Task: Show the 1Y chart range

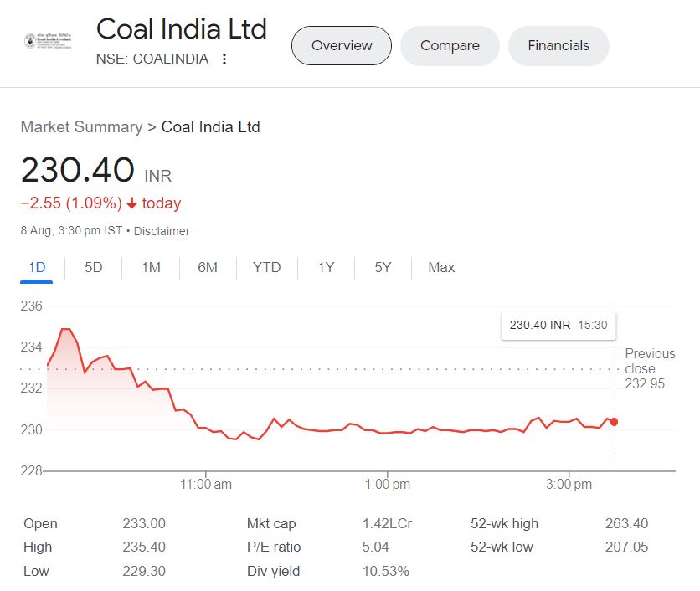Action: [326, 268]
